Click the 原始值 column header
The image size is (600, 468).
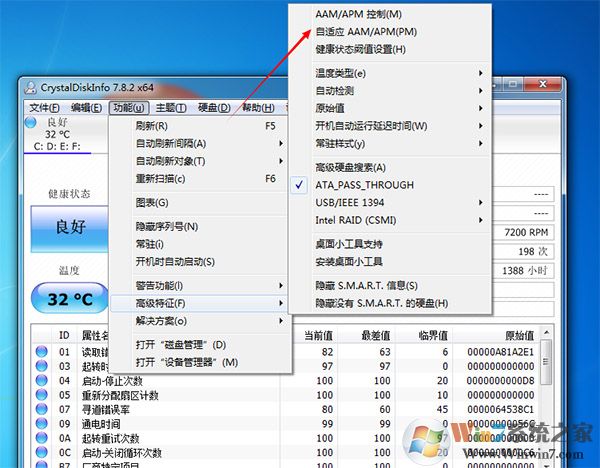[496, 336]
